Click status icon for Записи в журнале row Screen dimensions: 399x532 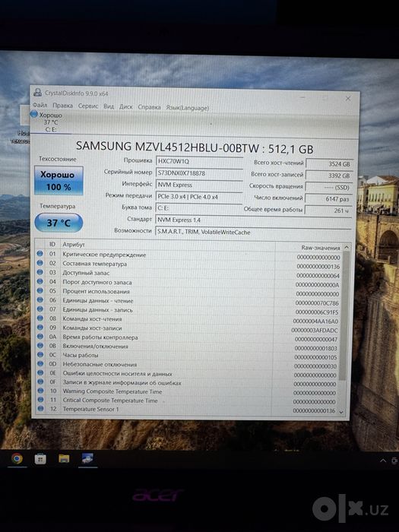(x=40, y=382)
